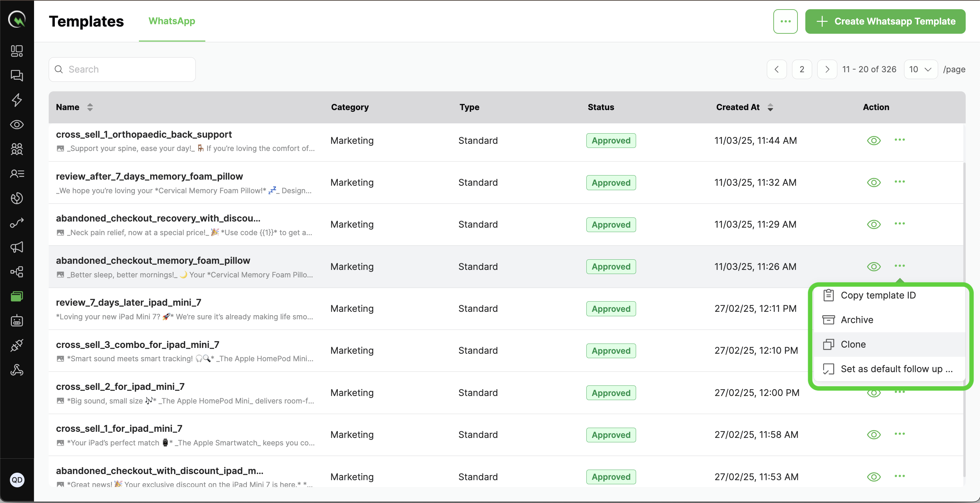
Task: Open the contacts list sidebar icon
Action: point(17,174)
